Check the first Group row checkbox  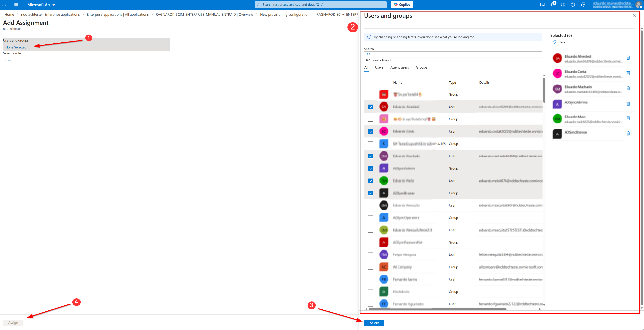(371, 94)
